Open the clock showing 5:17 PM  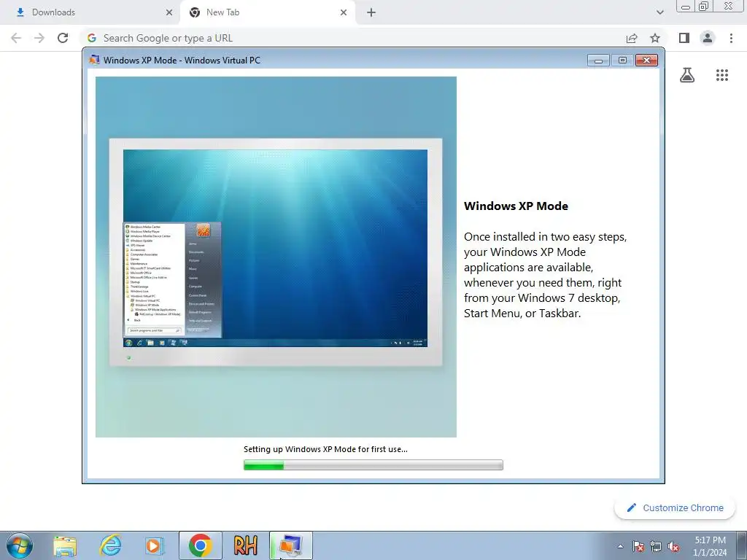point(710,546)
